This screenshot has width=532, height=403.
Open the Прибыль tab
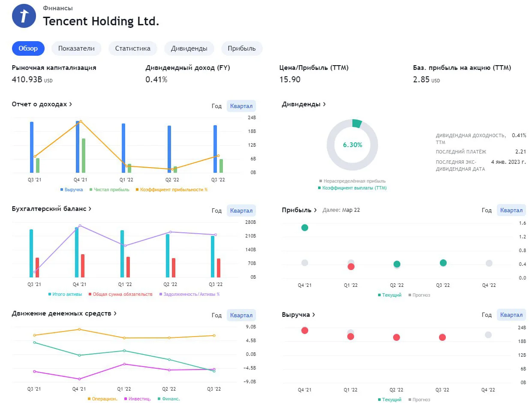pos(242,48)
